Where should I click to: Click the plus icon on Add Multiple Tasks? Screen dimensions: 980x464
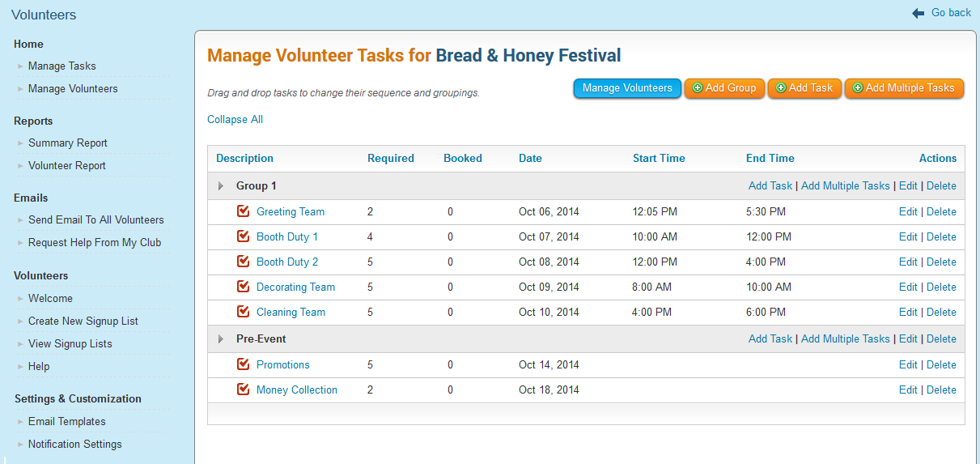point(857,88)
